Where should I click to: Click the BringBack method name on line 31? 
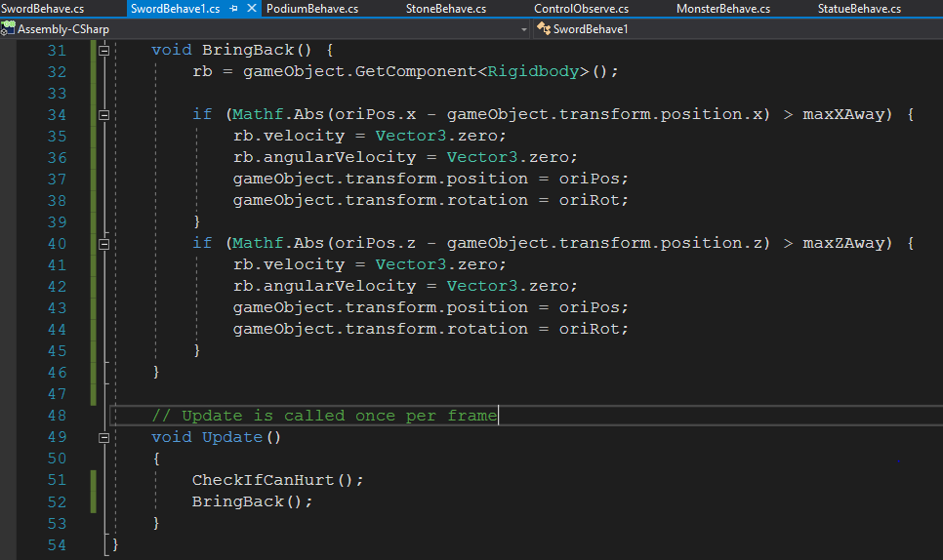pos(248,50)
